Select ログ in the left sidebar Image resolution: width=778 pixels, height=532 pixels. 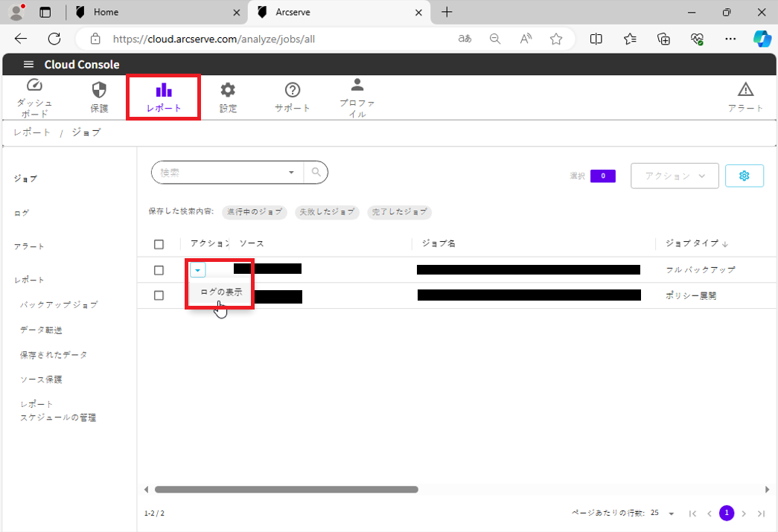tap(22, 213)
